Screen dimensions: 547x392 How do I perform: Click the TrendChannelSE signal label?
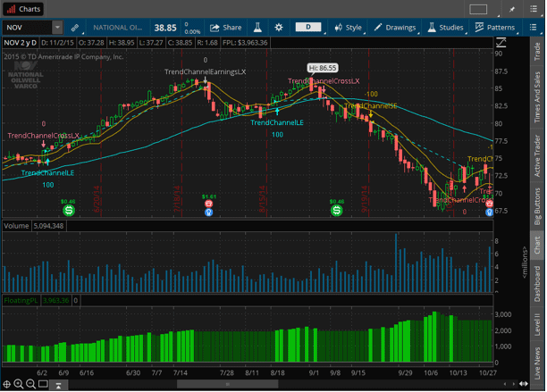[x=371, y=106]
